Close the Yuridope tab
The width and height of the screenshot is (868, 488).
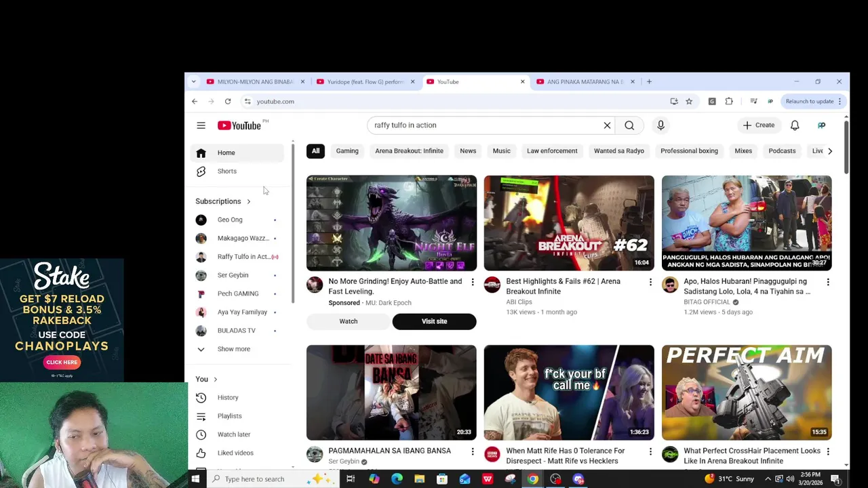coord(412,82)
